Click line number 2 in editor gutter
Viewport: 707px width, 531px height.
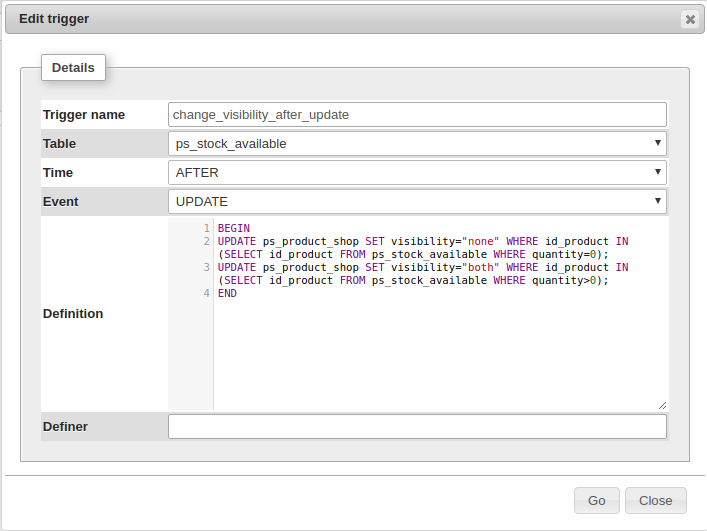pos(206,241)
